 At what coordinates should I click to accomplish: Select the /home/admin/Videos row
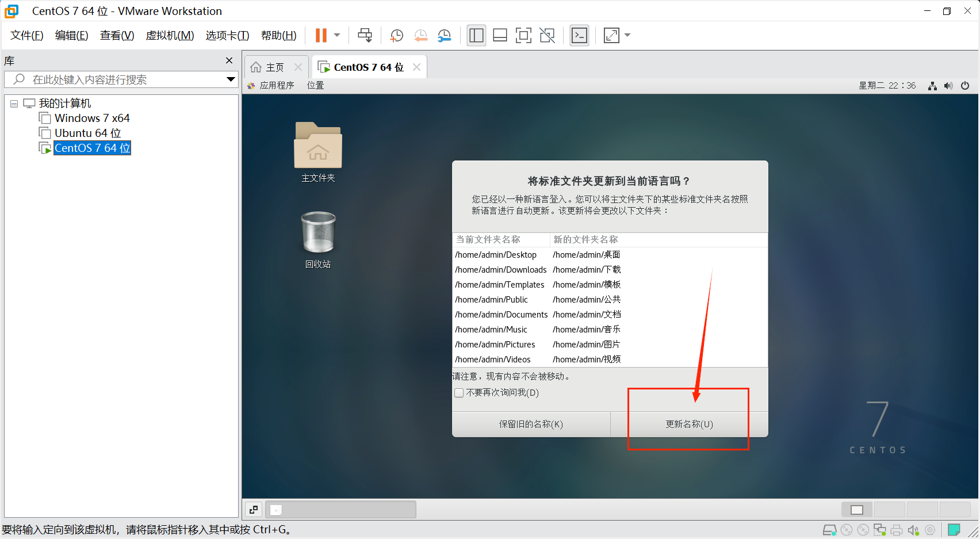(x=610, y=360)
